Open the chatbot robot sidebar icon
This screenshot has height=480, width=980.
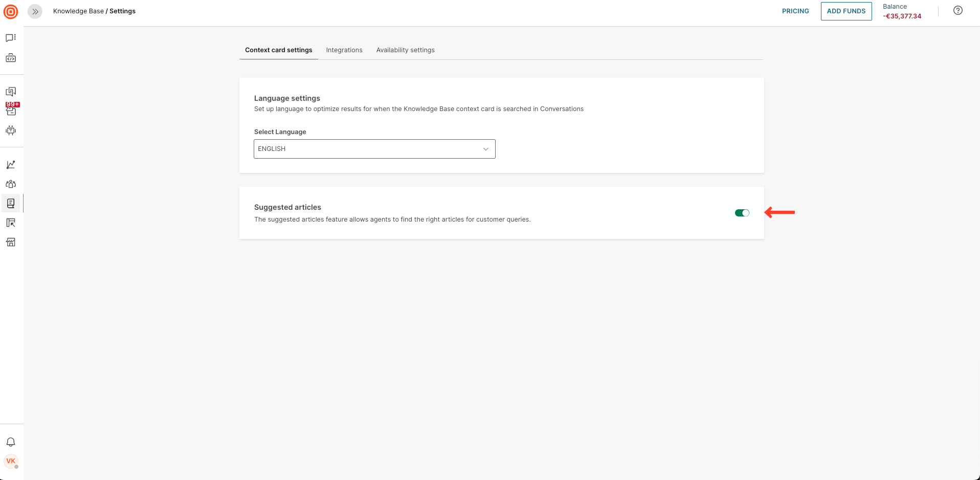click(x=11, y=130)
